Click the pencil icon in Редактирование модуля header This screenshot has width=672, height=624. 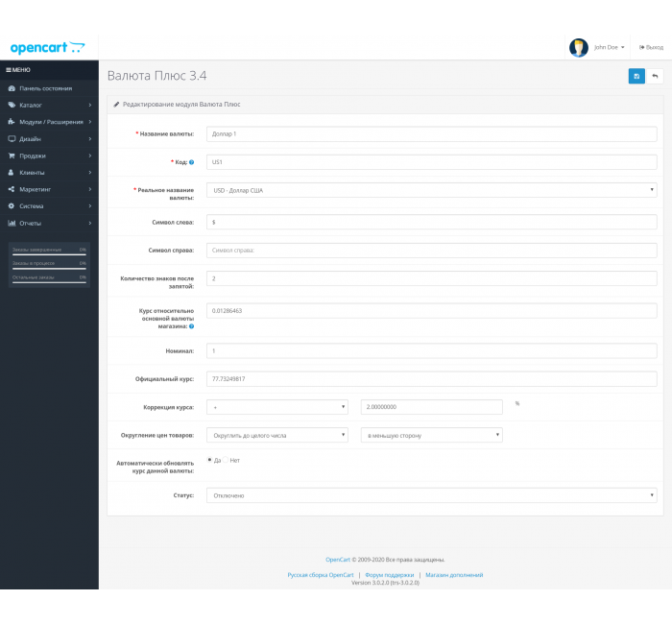pos(116,104)
